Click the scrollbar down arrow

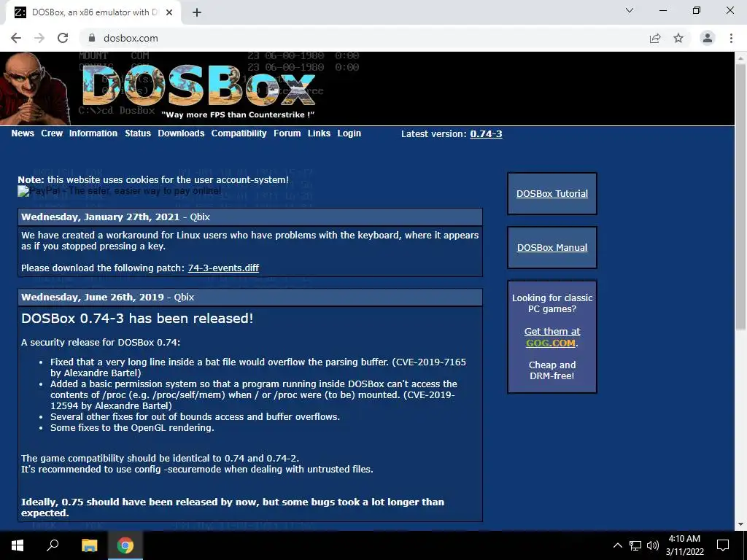tap(740, 525)
